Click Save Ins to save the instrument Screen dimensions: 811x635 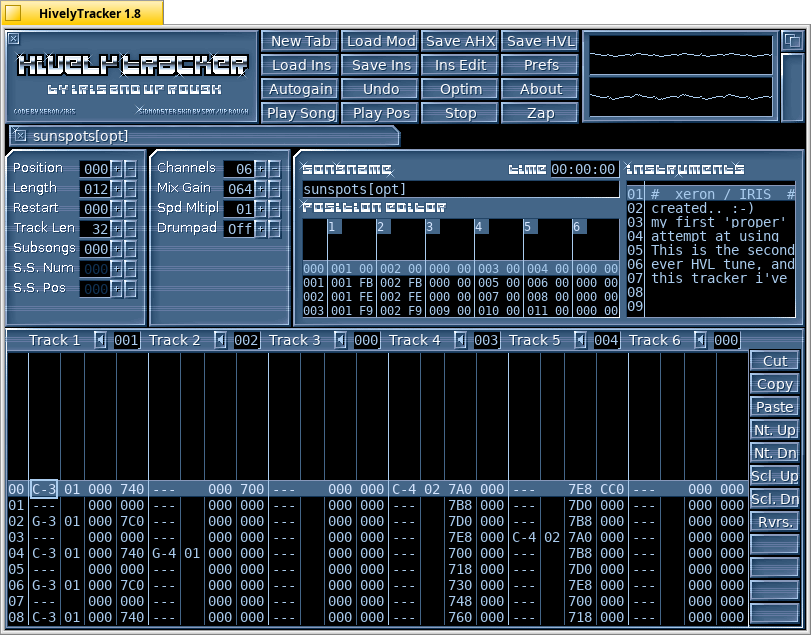click(380, 65)
